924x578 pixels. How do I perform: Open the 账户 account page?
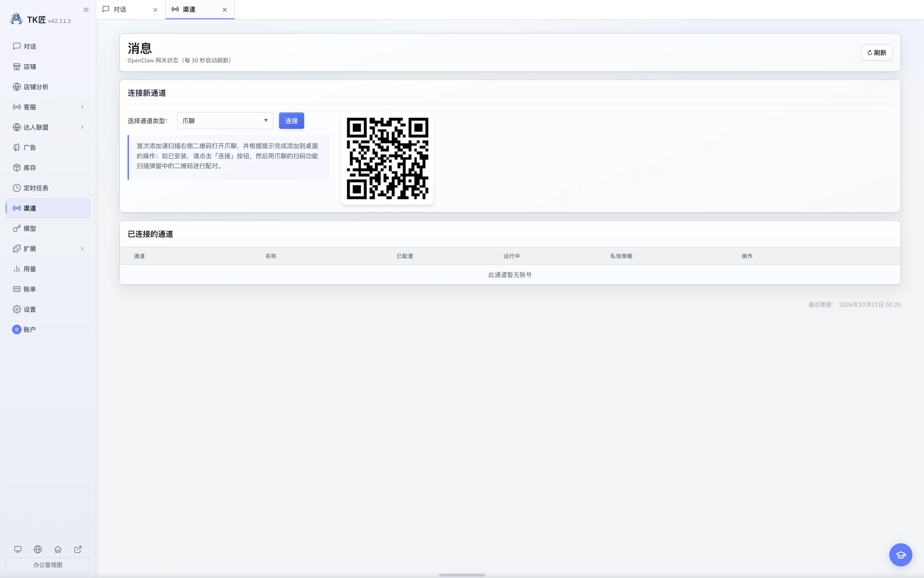(48, 329)
